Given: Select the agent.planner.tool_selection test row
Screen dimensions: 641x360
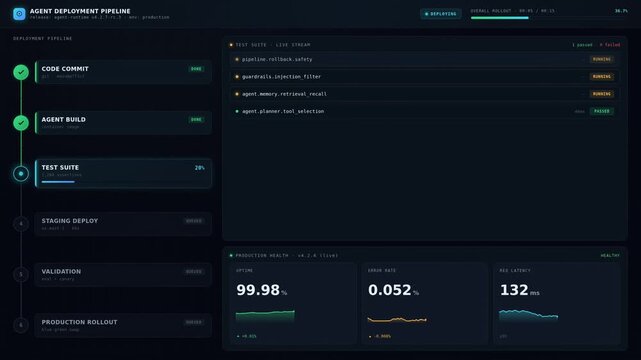Looking at the screenshot, I should pos(425,111).
